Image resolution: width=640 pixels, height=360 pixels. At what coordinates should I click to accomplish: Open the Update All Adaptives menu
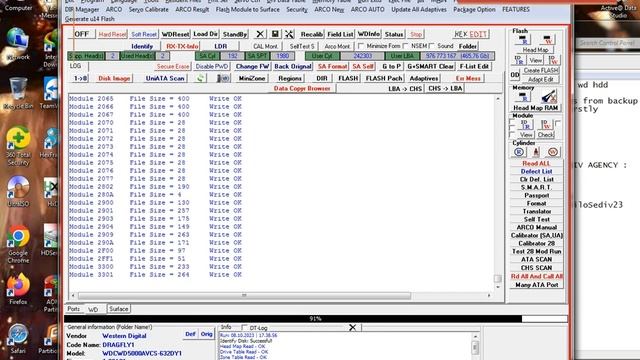pyautogui.click(x=419, y=9)
